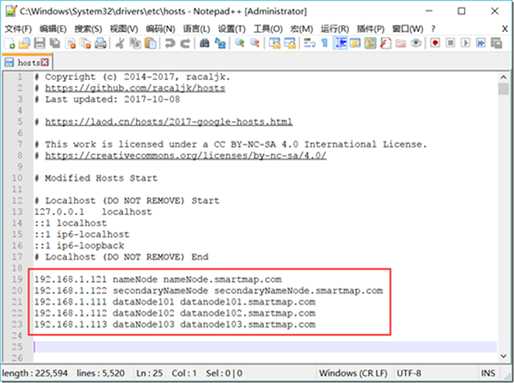The height and width of the screenshot is (383, 514).
Task: Click the vertical scrollbar thumb
Action: pos(503,89)
